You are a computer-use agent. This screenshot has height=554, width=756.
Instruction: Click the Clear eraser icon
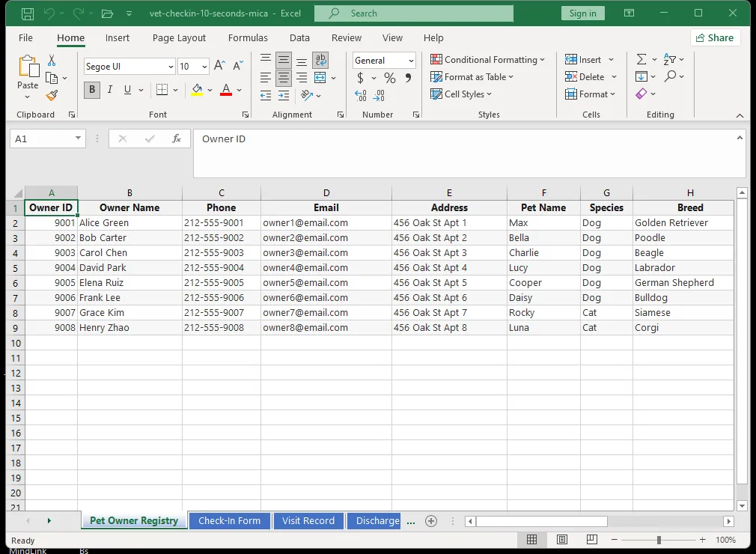coord(641,94)
